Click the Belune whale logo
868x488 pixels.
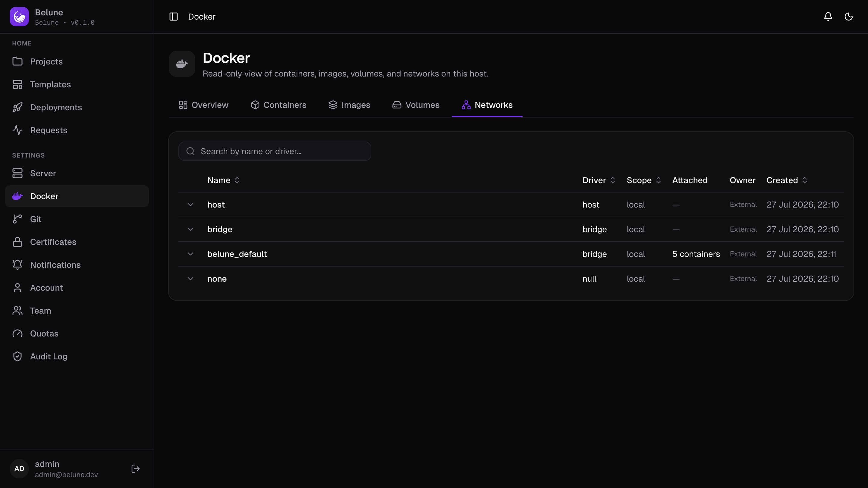(19, 17)
